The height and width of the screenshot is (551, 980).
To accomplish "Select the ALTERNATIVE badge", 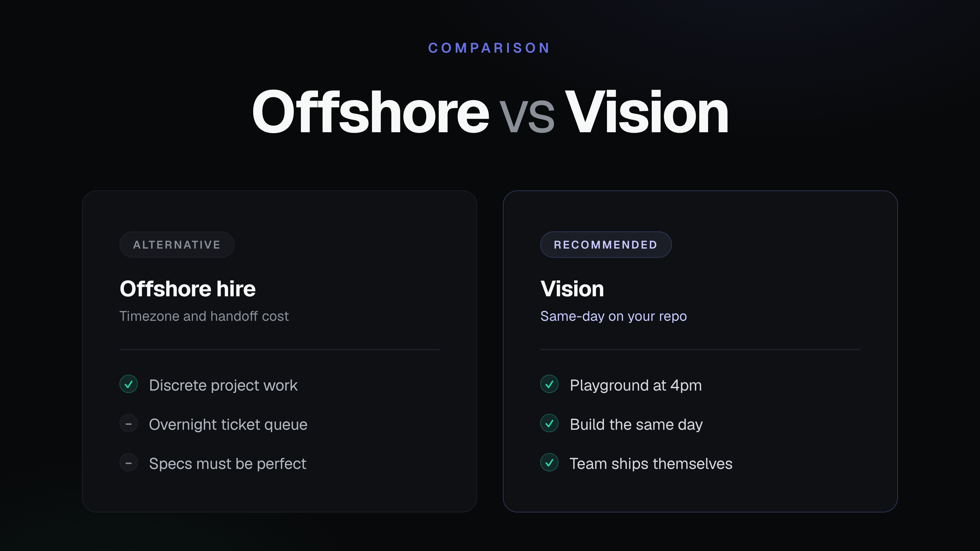I will [x=177, y=245].
